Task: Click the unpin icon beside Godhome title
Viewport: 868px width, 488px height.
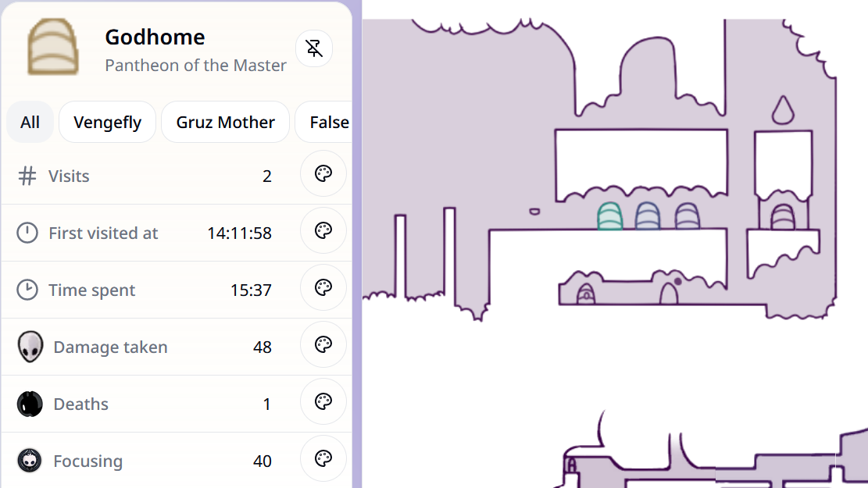Action: point(314,49)
